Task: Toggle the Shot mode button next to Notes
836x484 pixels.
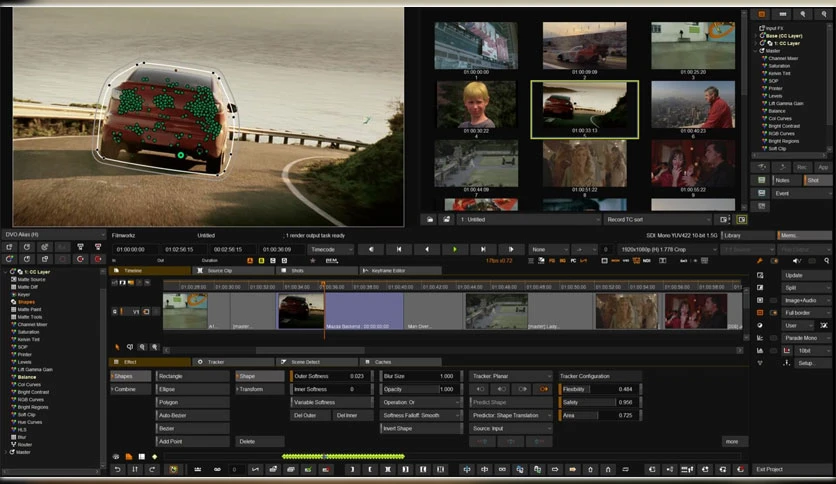Action: pyautogui.click(x=817, y=180)
